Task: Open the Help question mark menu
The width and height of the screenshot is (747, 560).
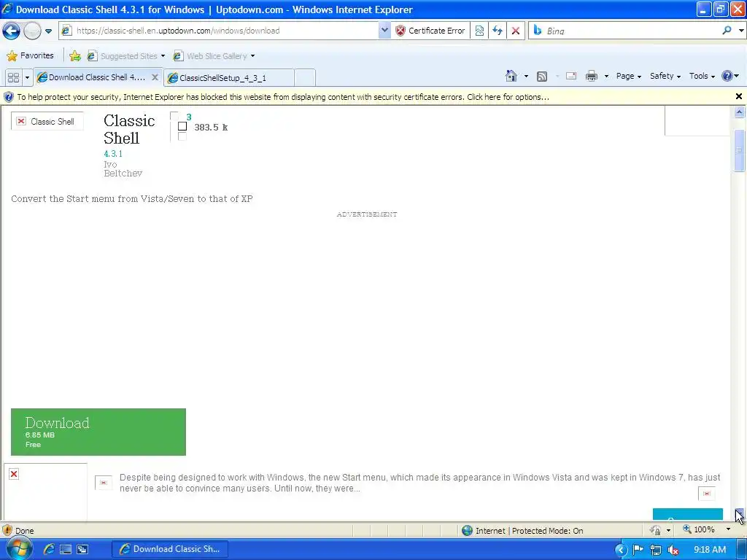Action: [729, 76]
